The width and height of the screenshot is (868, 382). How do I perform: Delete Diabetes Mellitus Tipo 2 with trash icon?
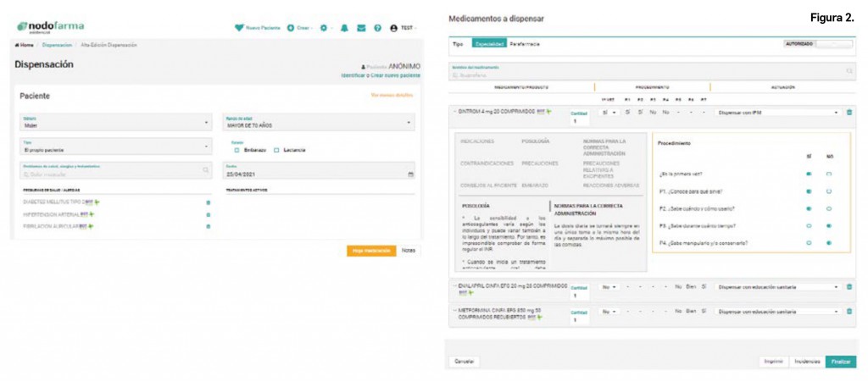point(209,202)
